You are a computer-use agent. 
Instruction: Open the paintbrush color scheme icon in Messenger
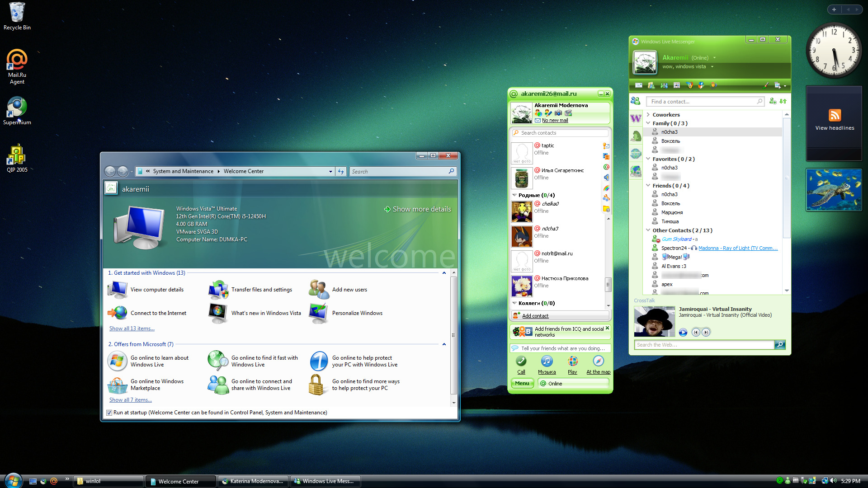[766, 85]
